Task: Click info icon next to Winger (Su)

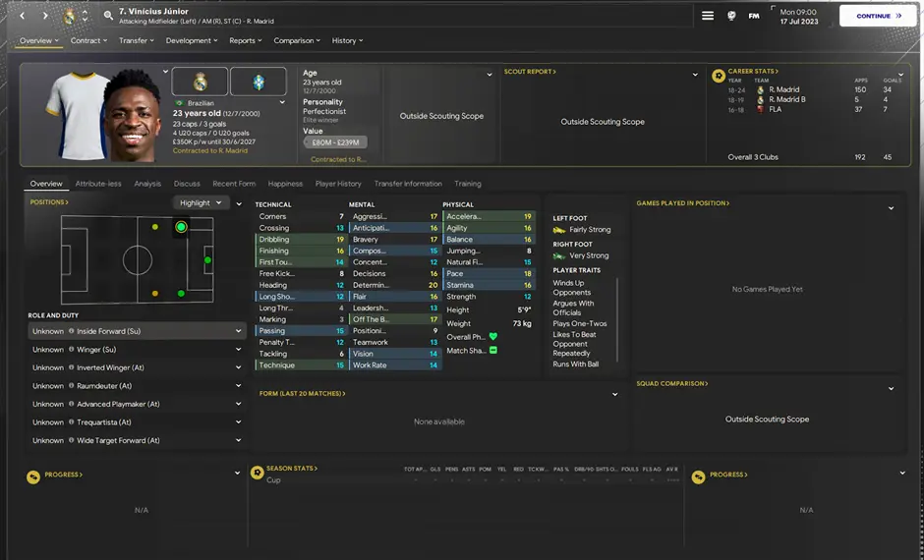Action: click(72, 349)
